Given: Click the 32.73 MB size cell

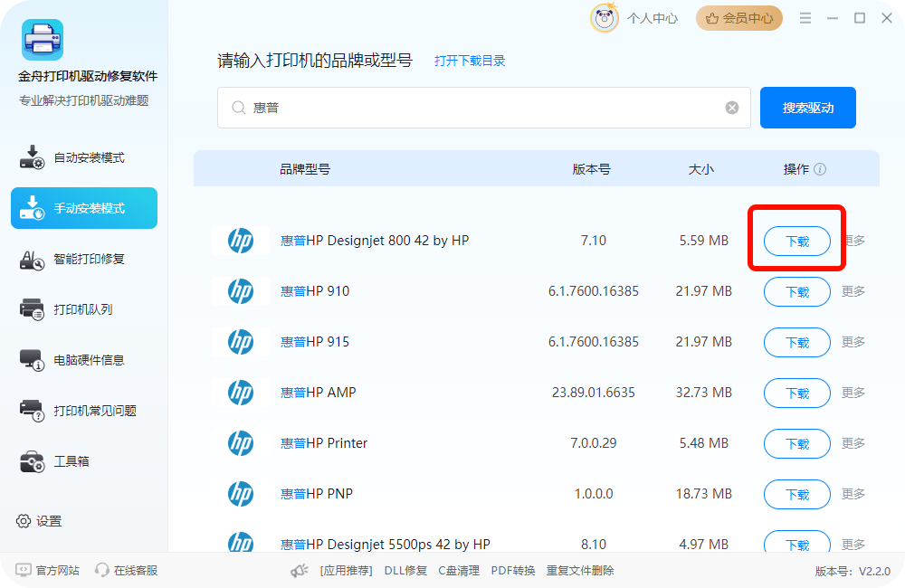Looking at the screenshot, I should [x=703, y=393].
